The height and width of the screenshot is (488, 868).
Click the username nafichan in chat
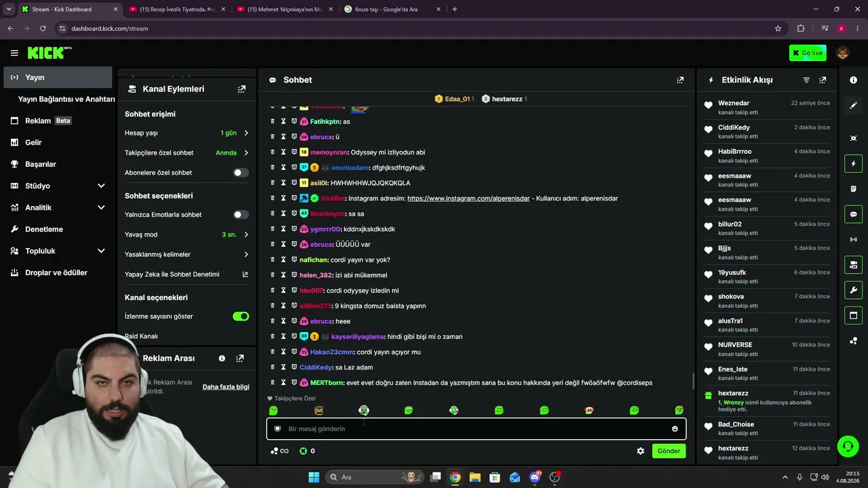314,260
